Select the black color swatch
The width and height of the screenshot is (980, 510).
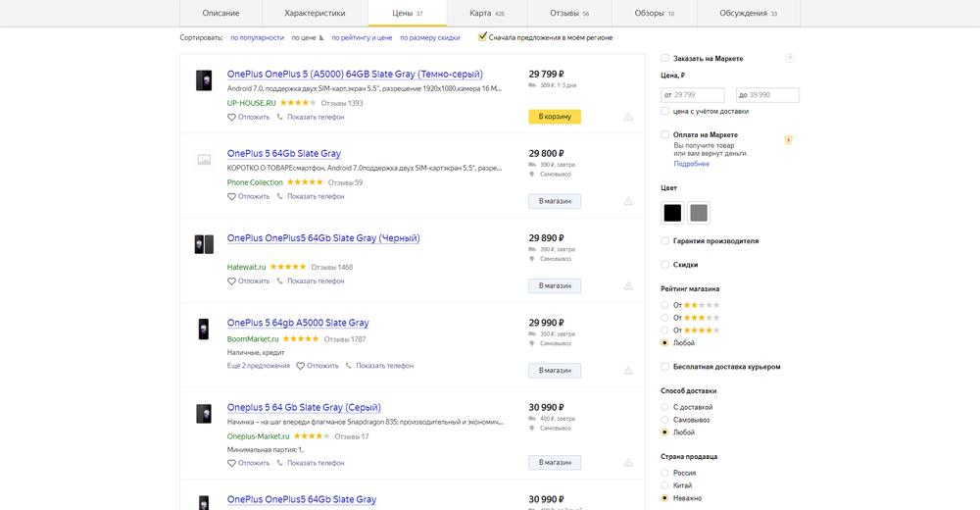[672, 213]
